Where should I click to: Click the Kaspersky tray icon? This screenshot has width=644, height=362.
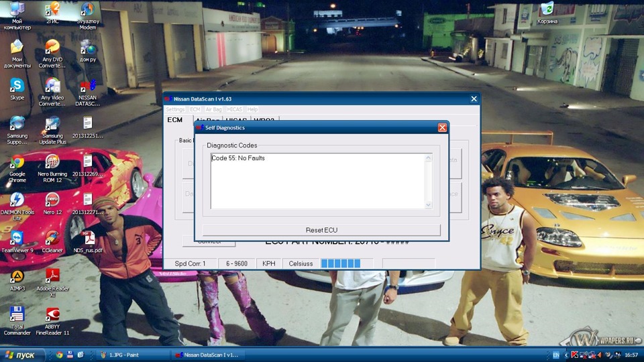pyautogui.click(x=575, y=355)
